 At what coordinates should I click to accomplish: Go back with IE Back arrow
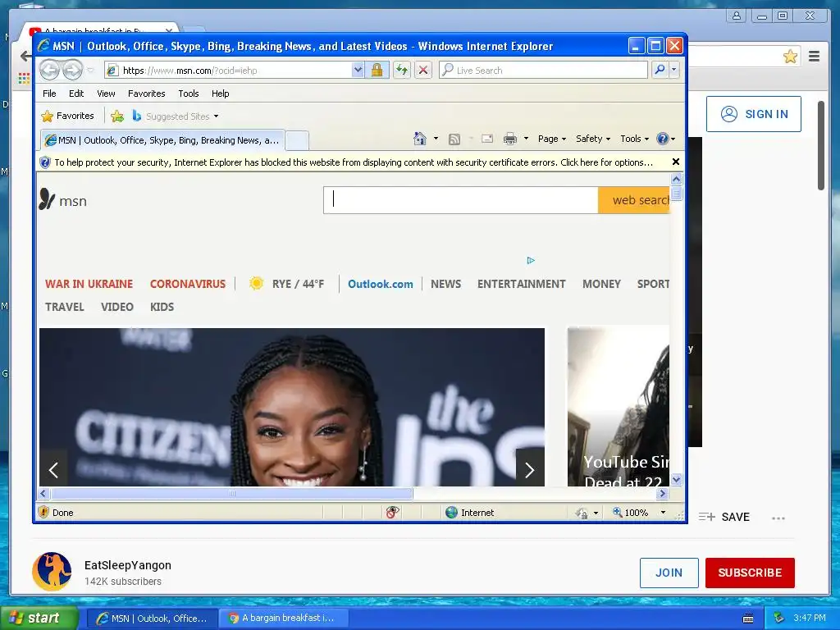[49, 71]
